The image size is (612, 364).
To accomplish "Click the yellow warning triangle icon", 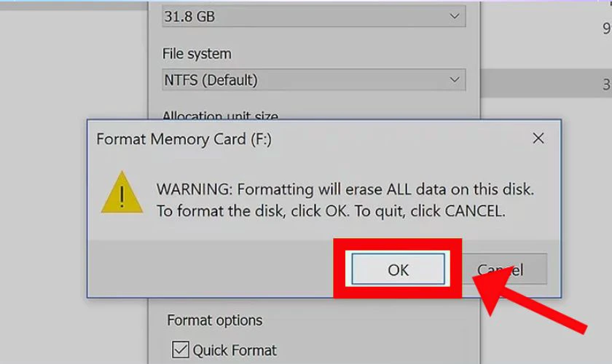I will point(122,193).
